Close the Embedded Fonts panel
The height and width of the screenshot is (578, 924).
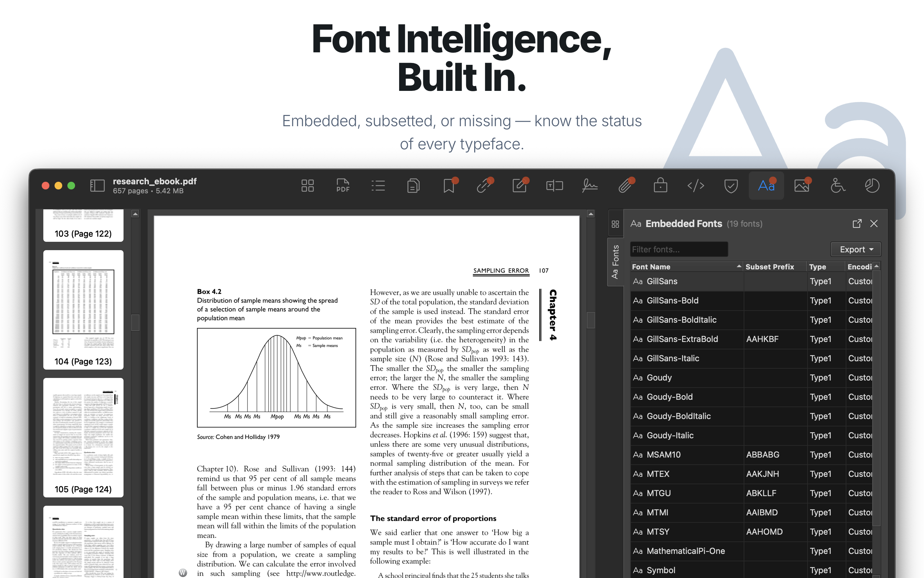874,223
